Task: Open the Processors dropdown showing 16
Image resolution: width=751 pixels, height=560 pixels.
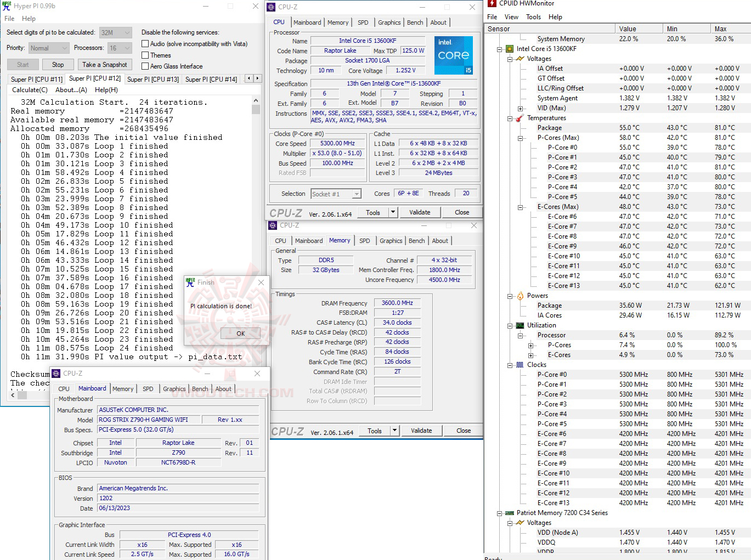Action: [120, 48]
